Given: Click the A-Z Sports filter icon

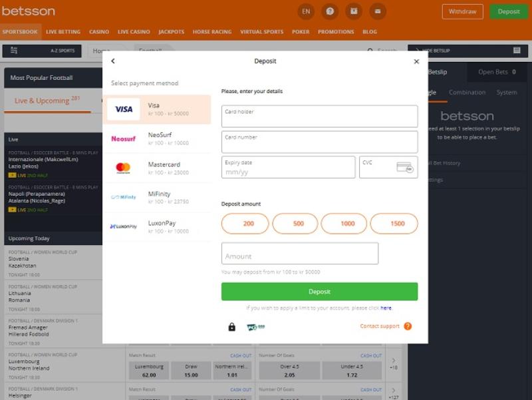Looking at the screenshot, I should (15, 51).
